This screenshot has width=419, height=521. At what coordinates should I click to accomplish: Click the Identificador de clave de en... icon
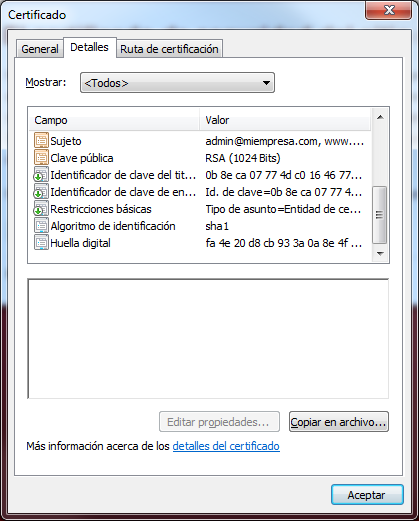click(x=41, y=192)
